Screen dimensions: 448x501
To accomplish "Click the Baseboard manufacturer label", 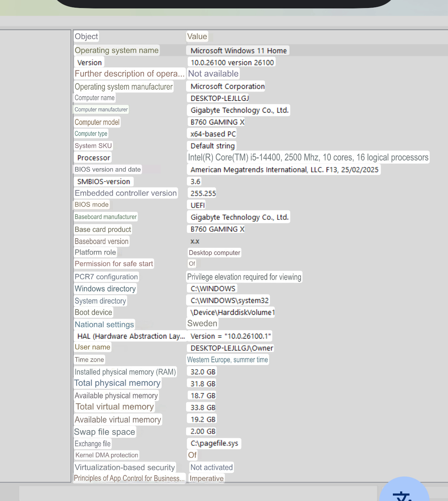I will click(105, 217).
